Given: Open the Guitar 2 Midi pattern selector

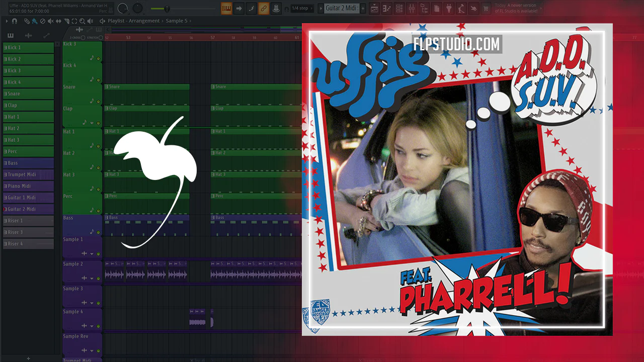Looking at the screenshot, I should click(x=341, y=8).
